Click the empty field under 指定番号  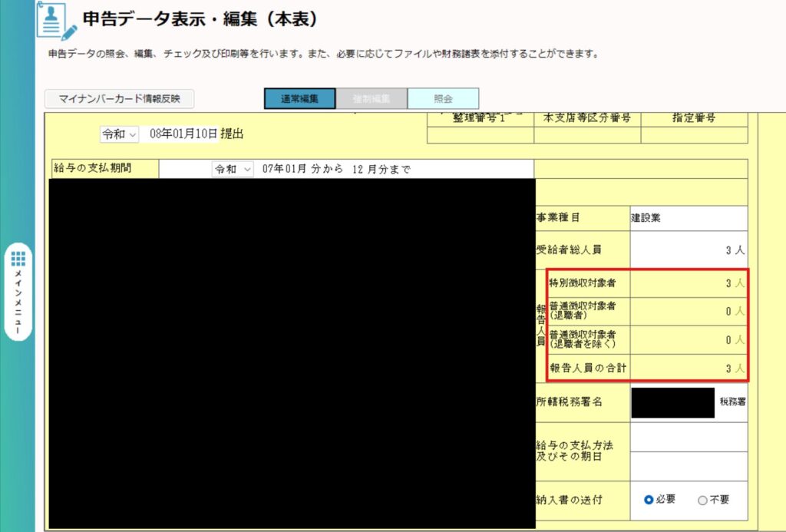point(694,136)
